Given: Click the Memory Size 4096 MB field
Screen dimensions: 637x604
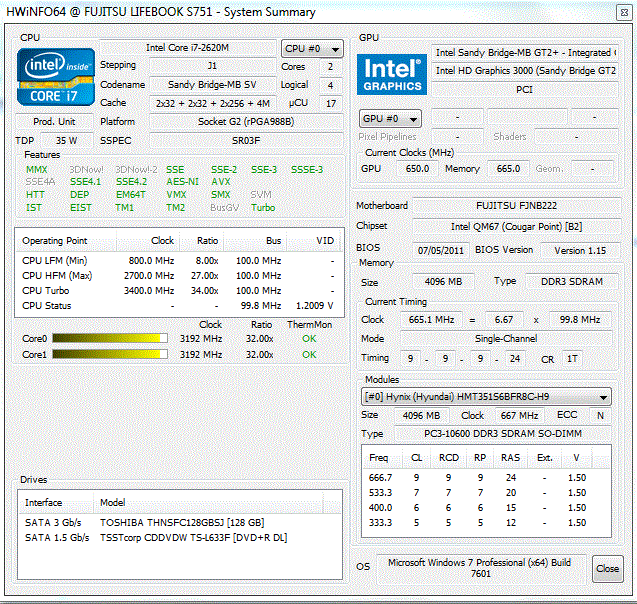Looking at the screenshot, I should [443, 281].
